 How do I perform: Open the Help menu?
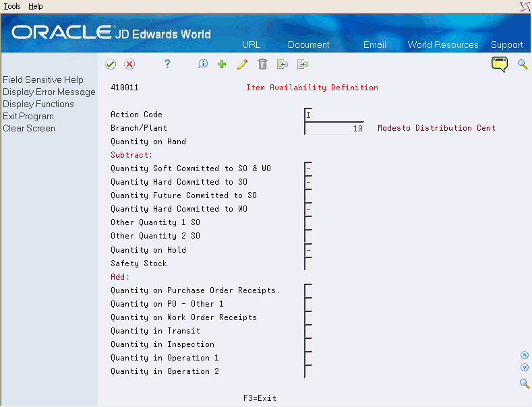[35, 6]
